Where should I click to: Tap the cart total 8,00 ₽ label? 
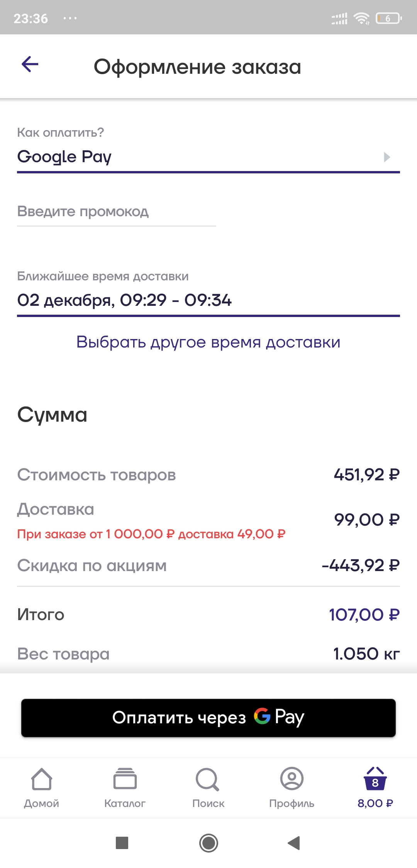(x=375, y=804)
